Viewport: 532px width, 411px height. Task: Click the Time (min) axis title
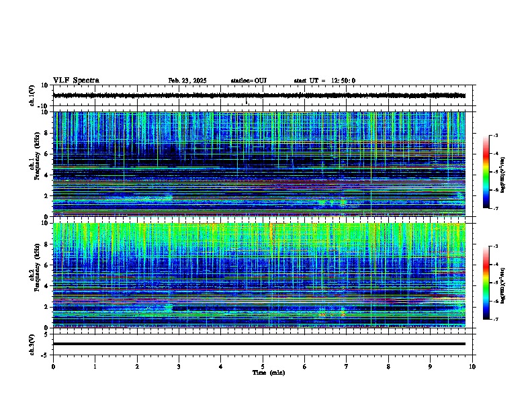tap(269, 373)
